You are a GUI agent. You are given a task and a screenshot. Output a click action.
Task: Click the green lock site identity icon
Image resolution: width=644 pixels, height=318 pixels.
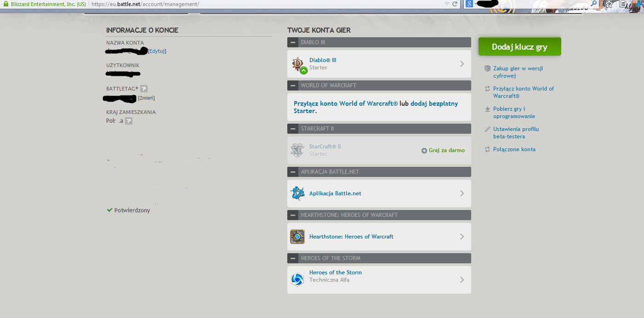tap(6, 4)
